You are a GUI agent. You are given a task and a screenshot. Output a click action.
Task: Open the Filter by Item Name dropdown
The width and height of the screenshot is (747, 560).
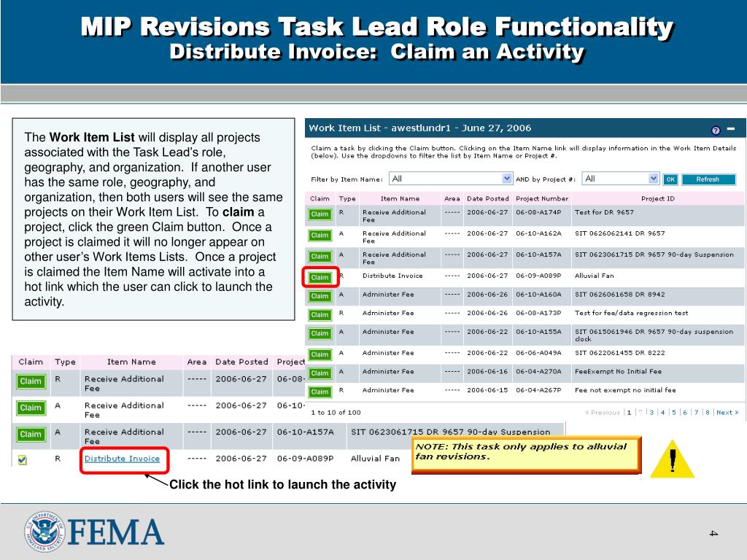pos(451,179)
